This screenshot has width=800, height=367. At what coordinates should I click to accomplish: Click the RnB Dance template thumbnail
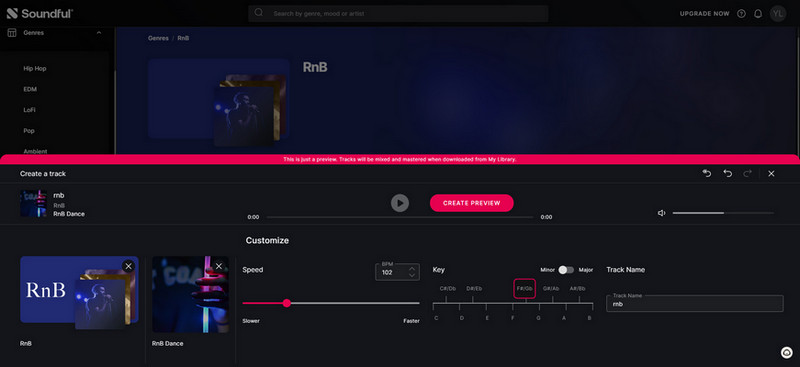pyautogui.click(x=190, y=295)
